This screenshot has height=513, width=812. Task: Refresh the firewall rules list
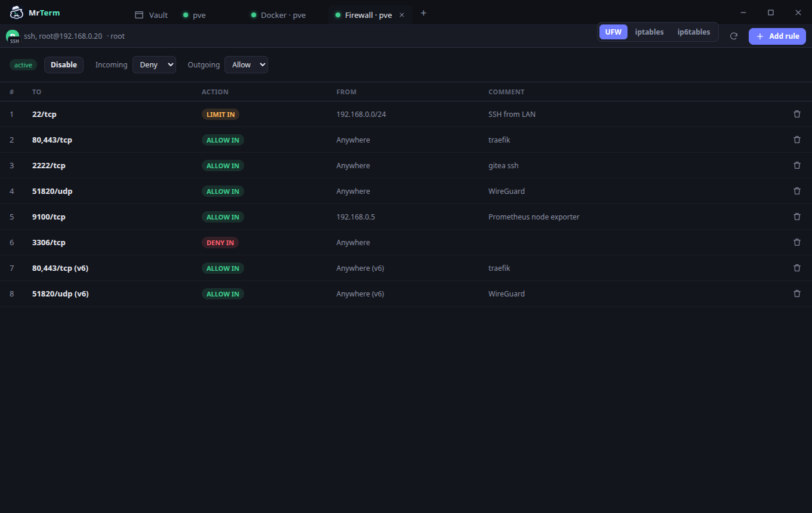click(x=734, y=36)
